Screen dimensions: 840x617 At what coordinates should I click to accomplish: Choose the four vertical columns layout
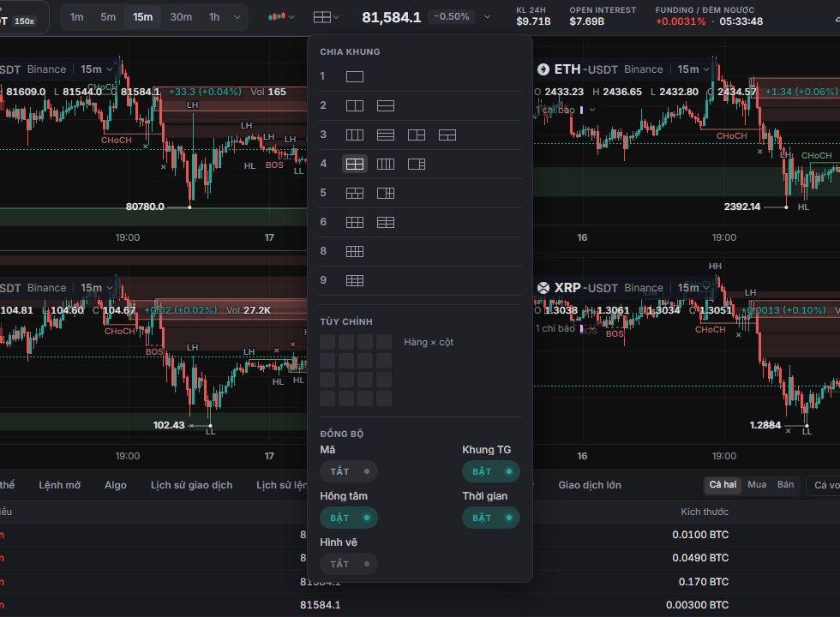386,164
